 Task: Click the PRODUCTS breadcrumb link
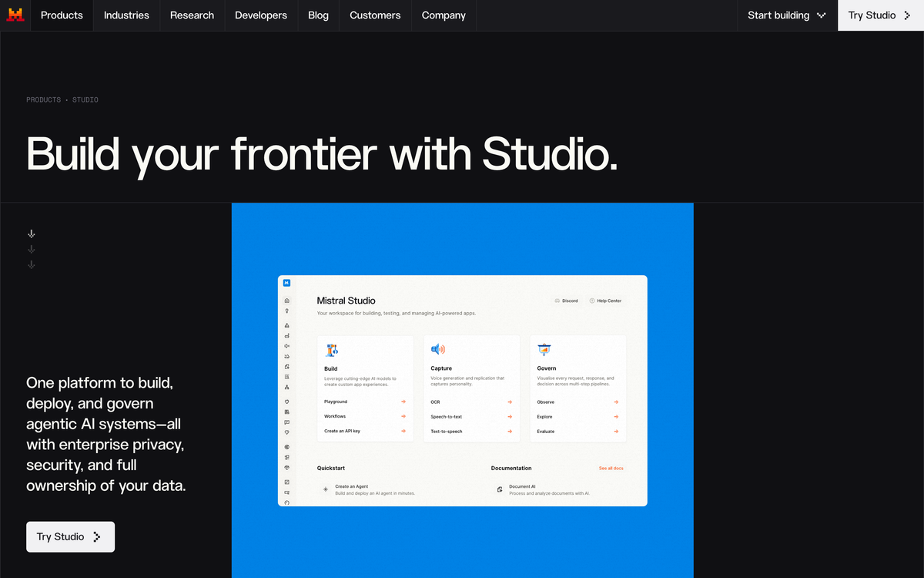(x=43, y=100)
